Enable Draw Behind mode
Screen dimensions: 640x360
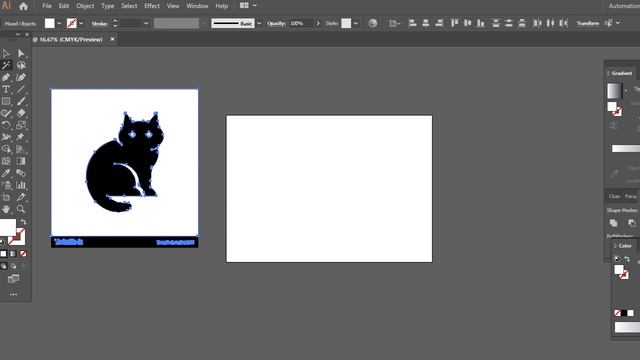point(13,266)
